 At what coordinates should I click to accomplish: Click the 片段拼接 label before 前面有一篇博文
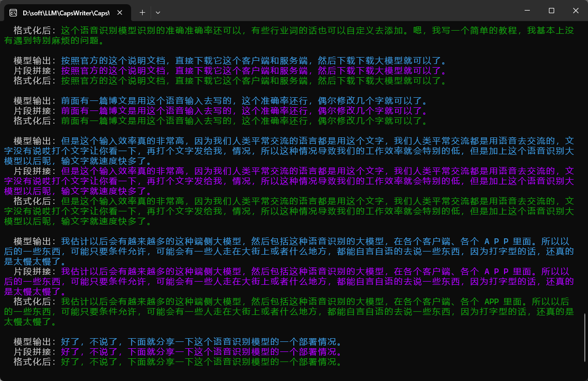[x=32, y=111]
